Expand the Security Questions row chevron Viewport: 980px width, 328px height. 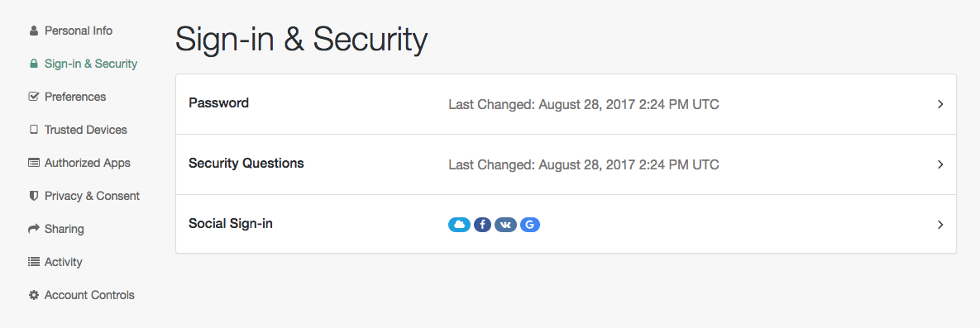point(940,164)
